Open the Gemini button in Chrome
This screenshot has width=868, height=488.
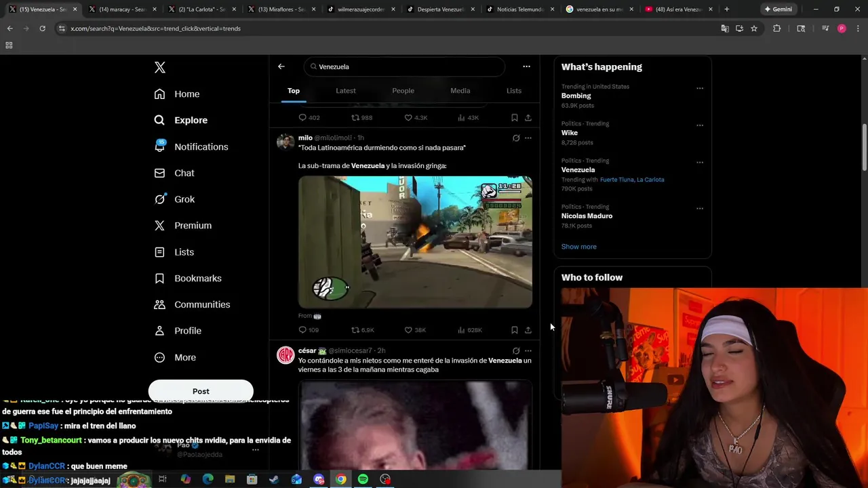click(x=777, y=9)
